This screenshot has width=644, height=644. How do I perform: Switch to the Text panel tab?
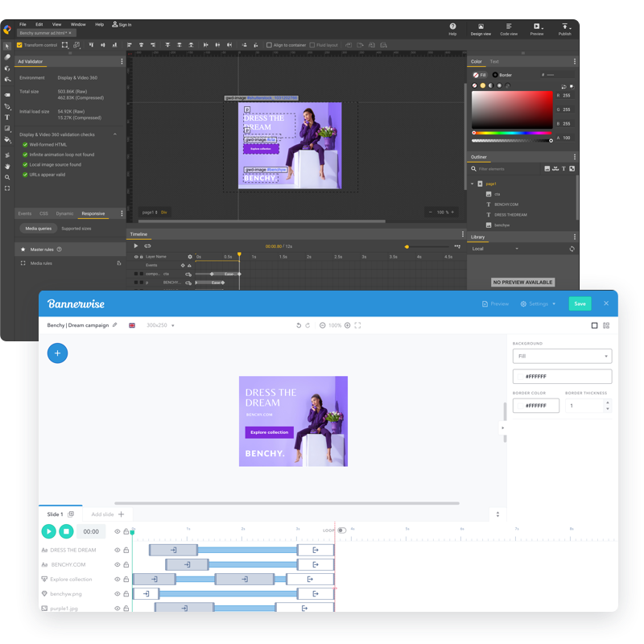tap(494, 62)
